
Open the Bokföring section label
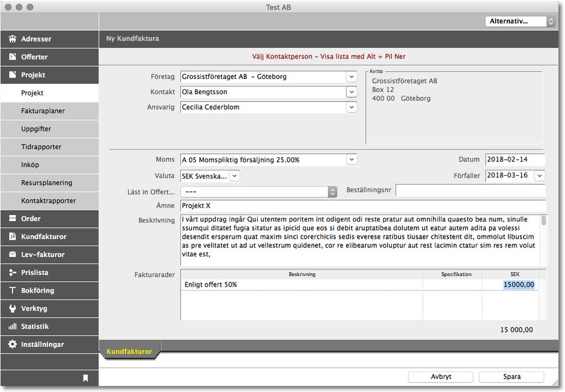pos(38,291)
